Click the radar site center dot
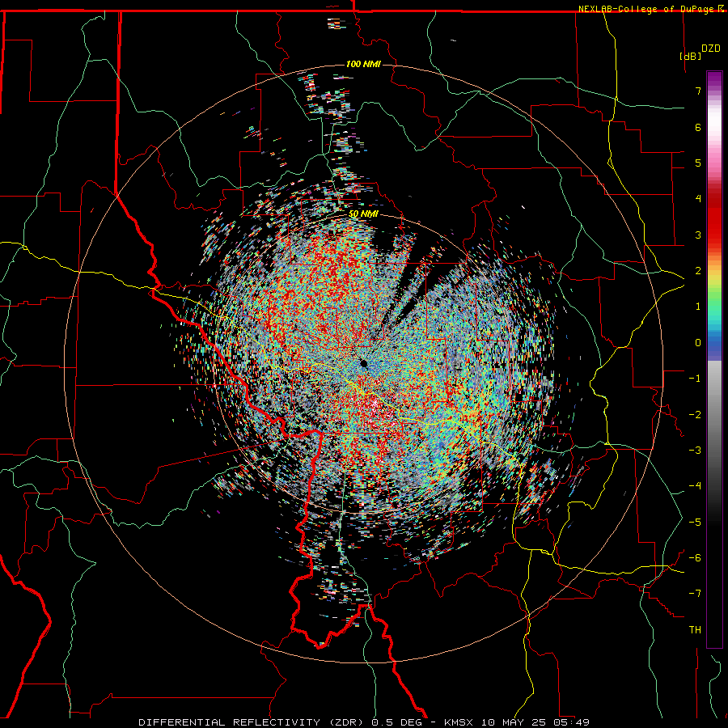The height and width of the screenshot is (728, 728). 363,363
